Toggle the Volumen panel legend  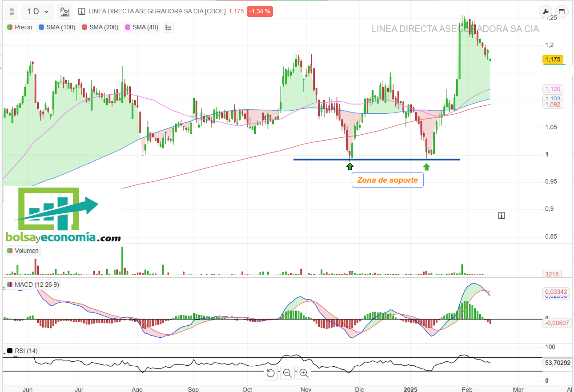pos(23,251)
